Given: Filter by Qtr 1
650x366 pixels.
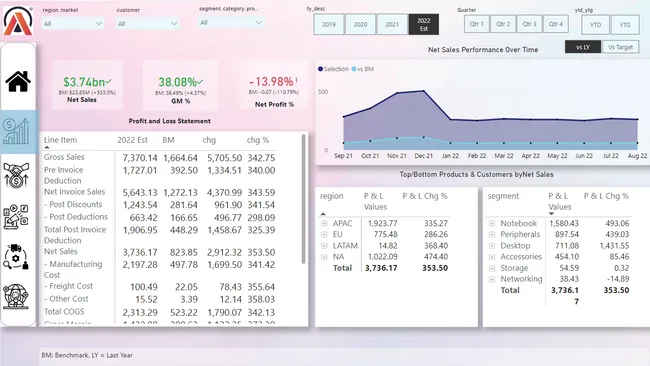Looking at the screenshot, I should click(x=477, y=24).
